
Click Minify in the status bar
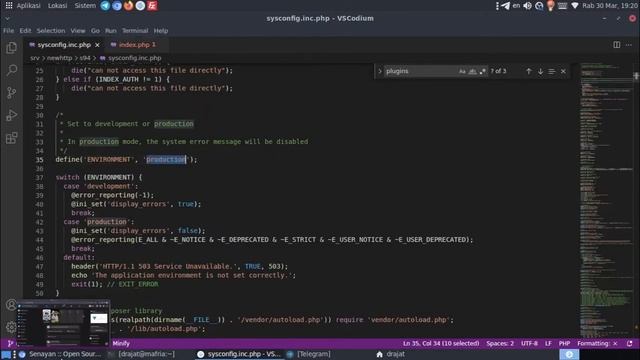point(121,344)
